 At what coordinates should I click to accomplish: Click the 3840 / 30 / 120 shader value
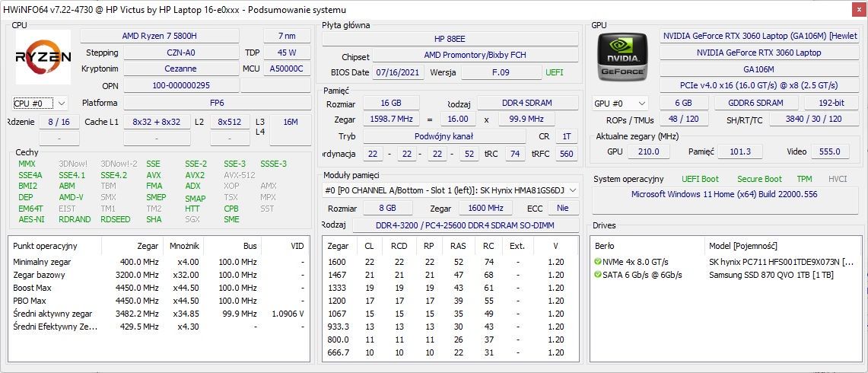point(813,120)
